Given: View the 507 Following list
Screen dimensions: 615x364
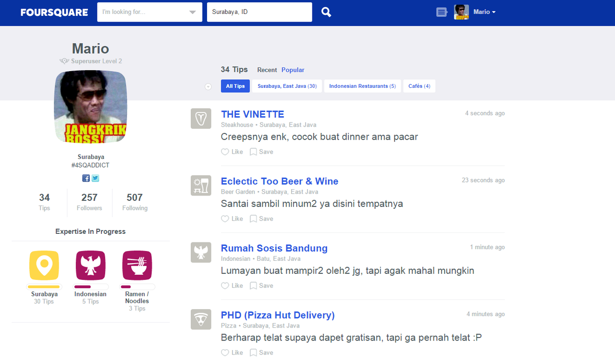Looking at the screenshot, I should 135,202.
